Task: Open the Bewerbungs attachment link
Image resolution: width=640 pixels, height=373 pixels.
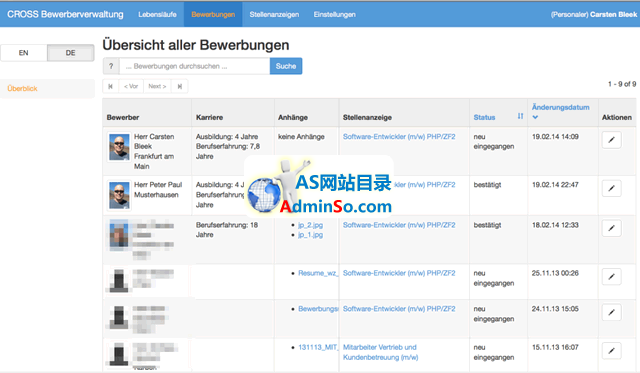Action: point(318,309)
